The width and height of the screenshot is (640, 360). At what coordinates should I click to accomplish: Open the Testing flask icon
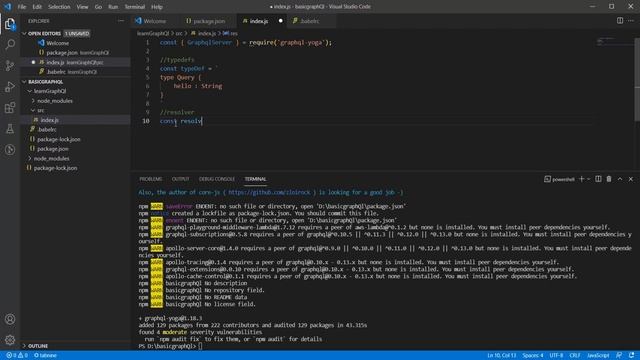[10, 129]
